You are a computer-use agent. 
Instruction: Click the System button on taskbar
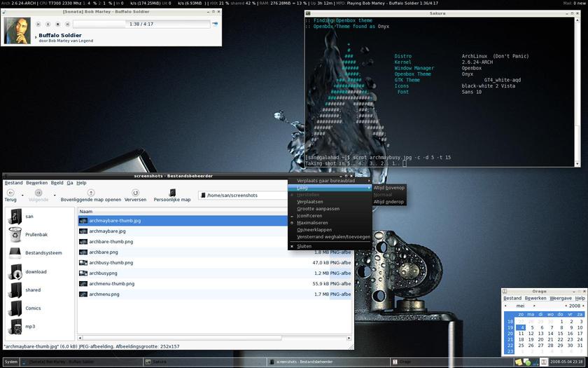click(11, 362)
